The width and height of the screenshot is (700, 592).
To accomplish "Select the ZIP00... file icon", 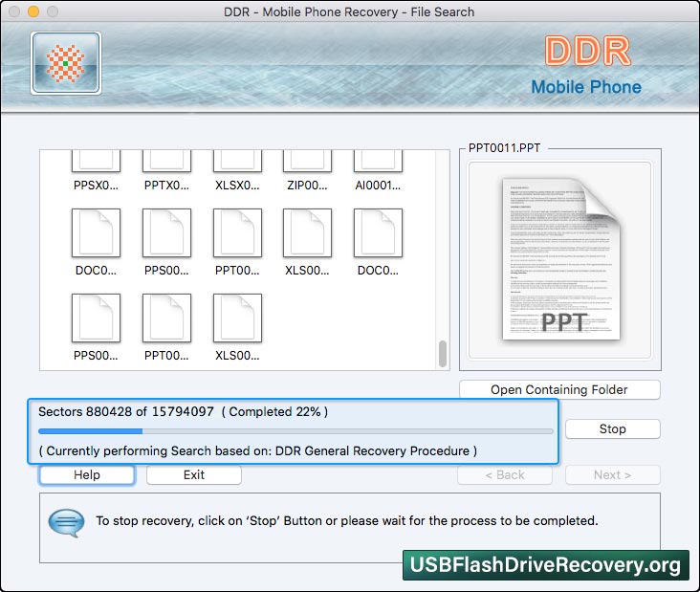I will click(307, 162).
